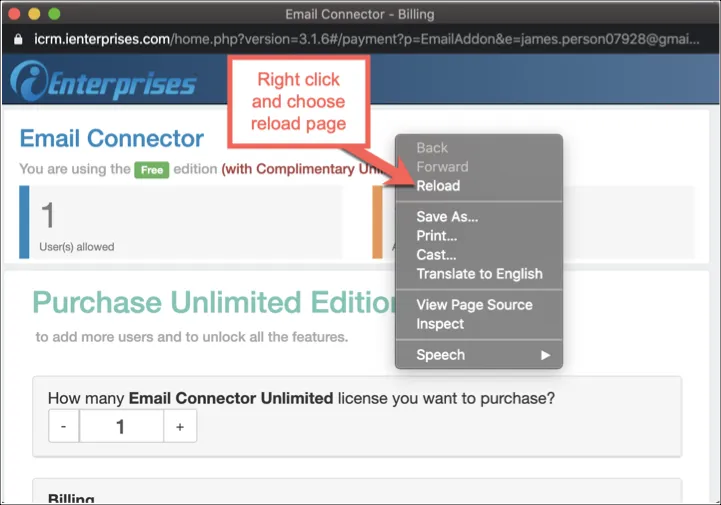Screen dimensions: 721x505
Task: Click the Billing section heading
Action: (71, 498)
